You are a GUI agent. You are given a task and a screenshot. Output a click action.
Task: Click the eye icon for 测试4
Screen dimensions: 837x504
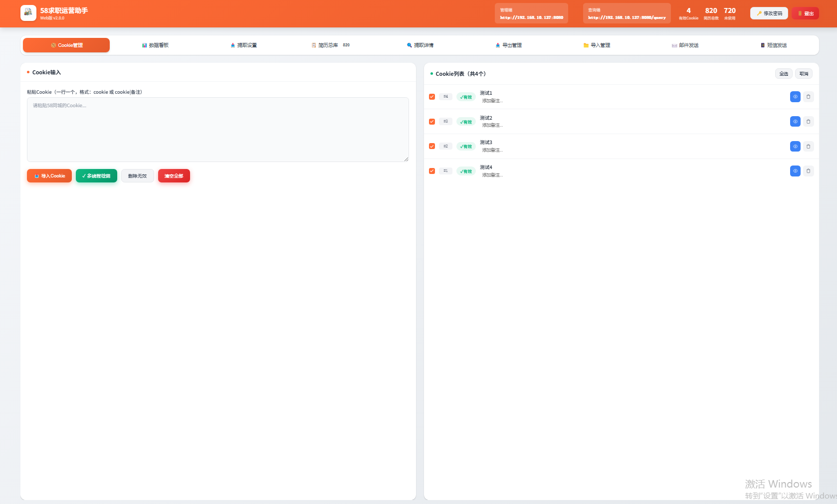pyautogui.click(x=795, y=171)
